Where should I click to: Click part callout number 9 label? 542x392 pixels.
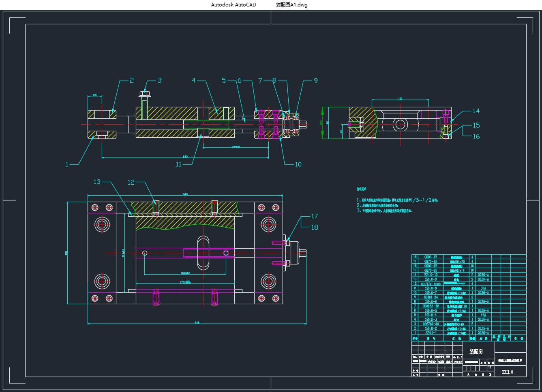point(316,81)
